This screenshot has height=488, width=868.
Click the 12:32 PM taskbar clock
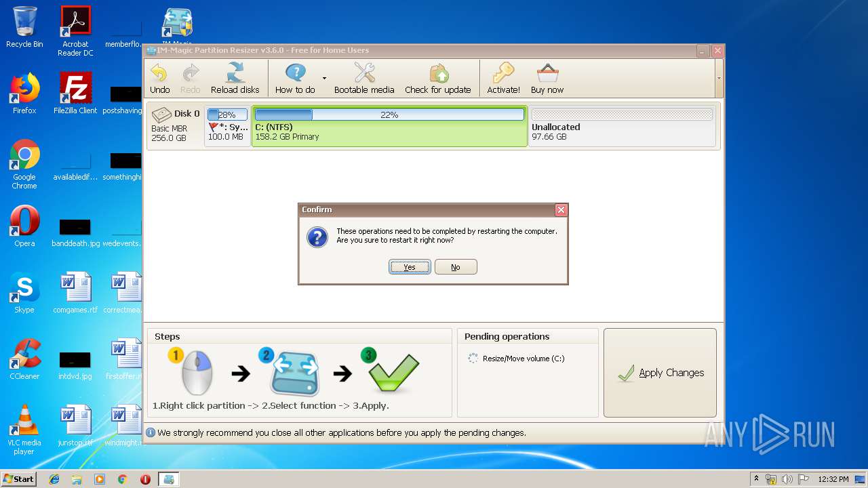833,479
